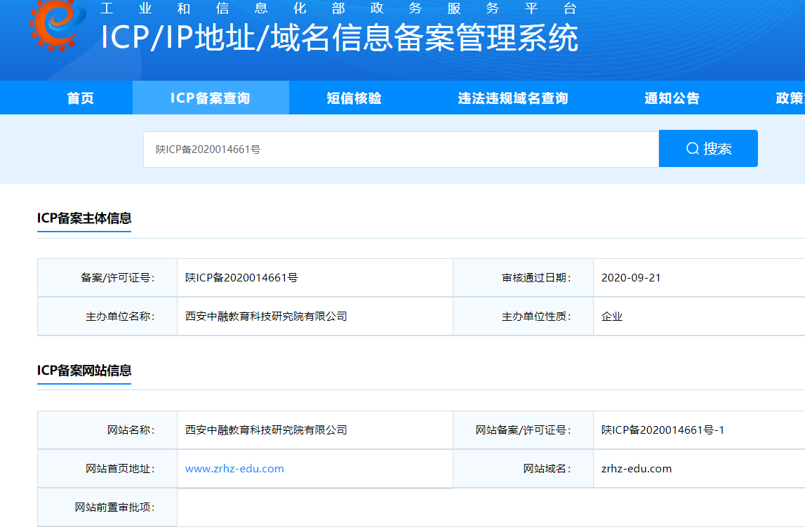Image resolution: width=805 pixels, height=532 pixels.
Task: Click the ICP备案主体信息 section heading
Action: tap(84, 218)
